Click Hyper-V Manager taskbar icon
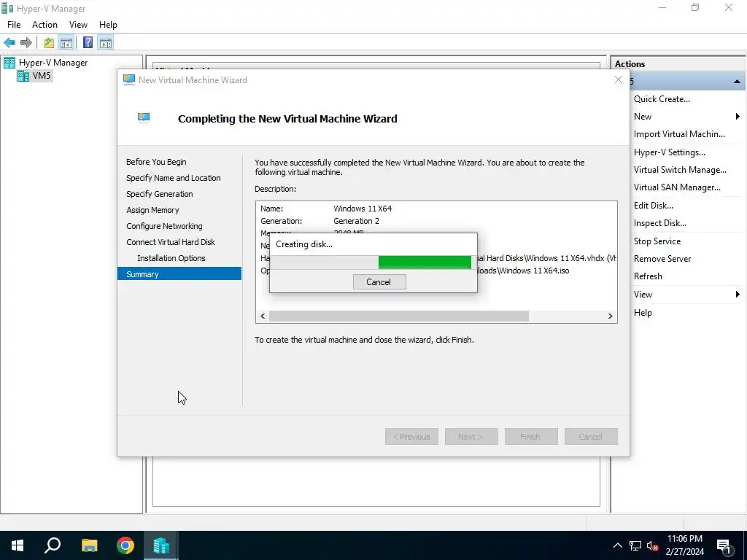 click(161, 545)
